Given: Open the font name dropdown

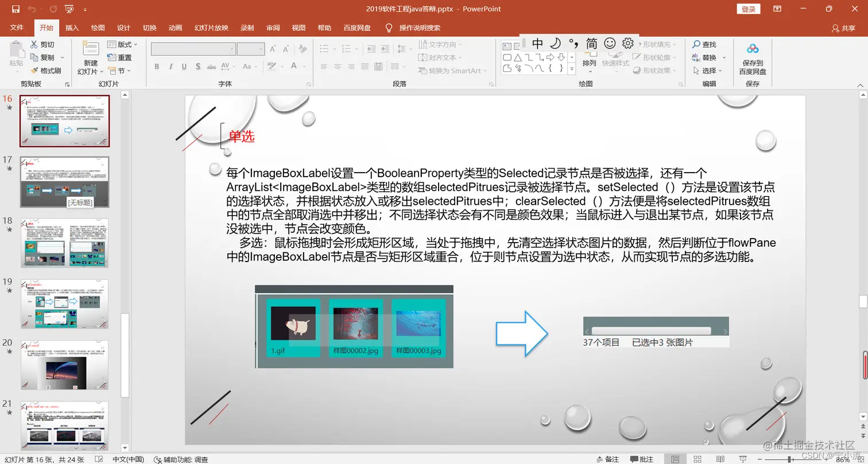Looking at the screenshot, I should pyautogui.click(x=232, y=49).
